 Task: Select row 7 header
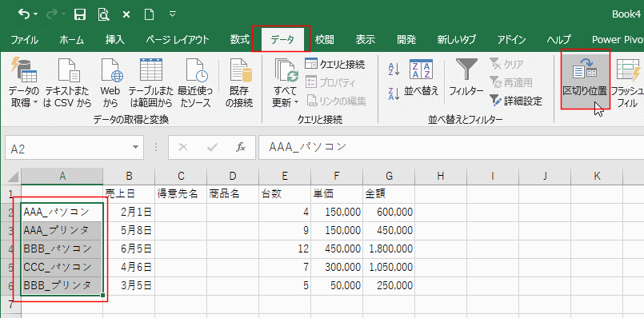pyautogui.click(x=10, y=305)
